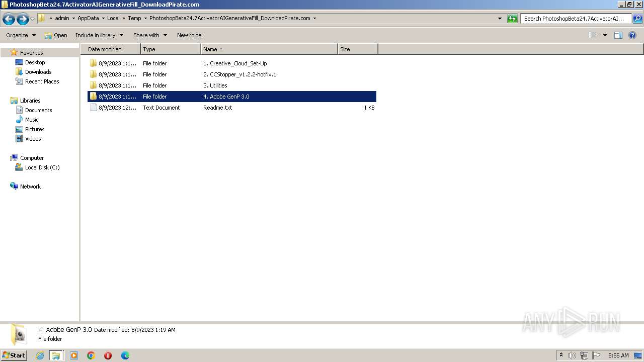Click the refresh button beside address bar

(x=512, y=19)
